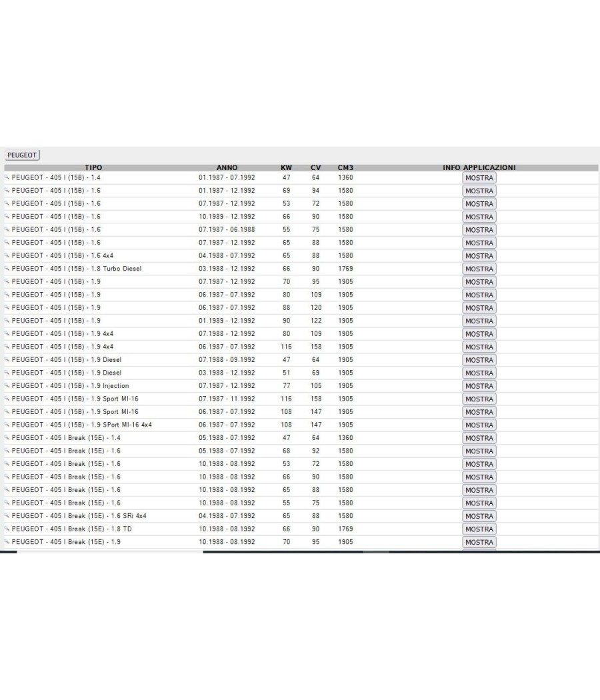Click the TIPO column header
The height and width of the screenshot is (700, 600).
tap(93, 168)
